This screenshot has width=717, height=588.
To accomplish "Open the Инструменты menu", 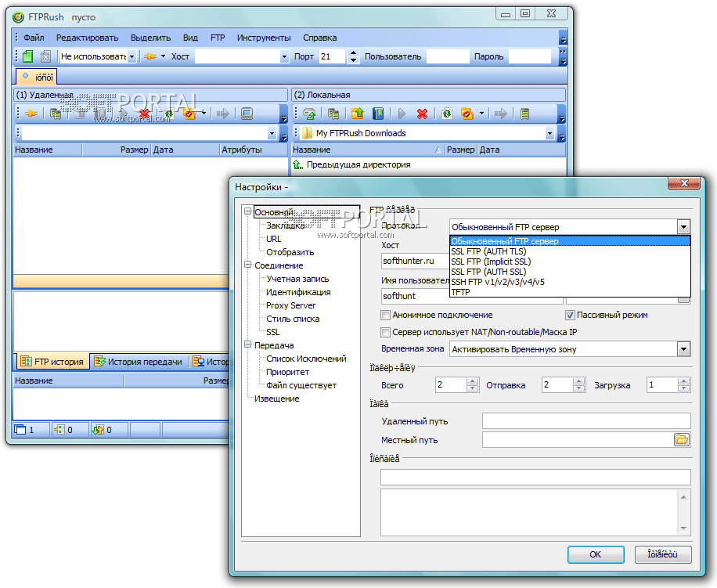I will pyautogui.click(x=264, y=38).
